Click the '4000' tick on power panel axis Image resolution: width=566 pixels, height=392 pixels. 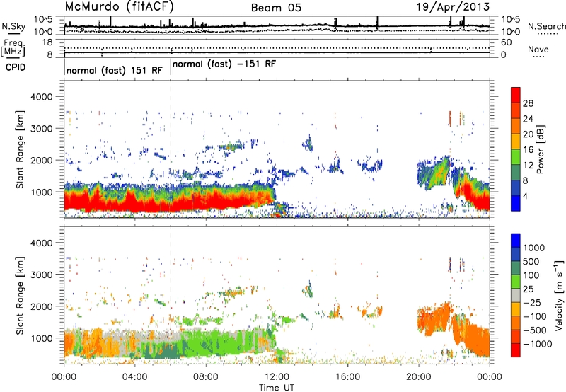[41, 97]
